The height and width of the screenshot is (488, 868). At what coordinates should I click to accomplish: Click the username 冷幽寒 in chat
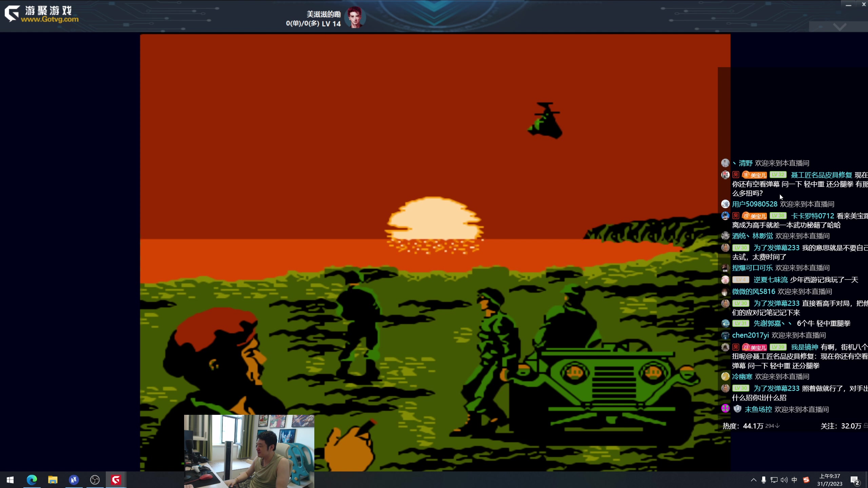(742, 377)
